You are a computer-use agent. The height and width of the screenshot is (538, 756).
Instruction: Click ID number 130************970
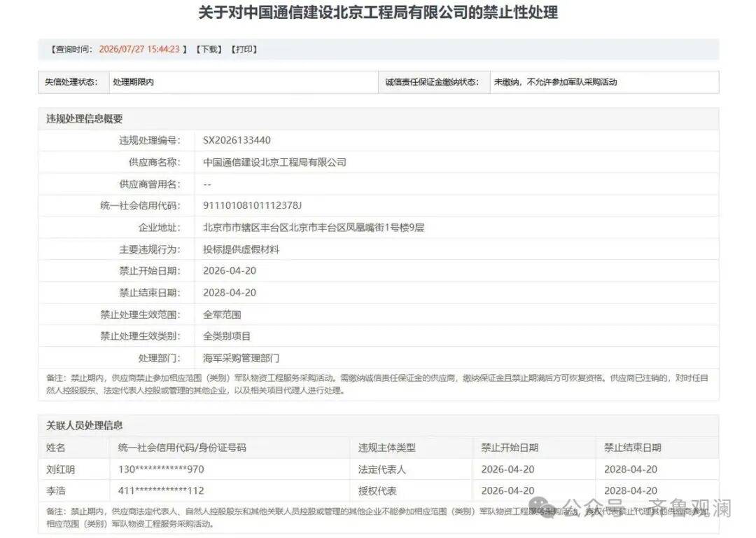[x=161, y=469]
